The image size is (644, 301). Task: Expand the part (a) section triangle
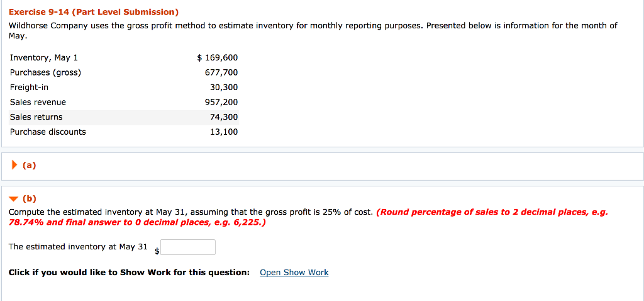pyautogui.click(x=14, y=166)
